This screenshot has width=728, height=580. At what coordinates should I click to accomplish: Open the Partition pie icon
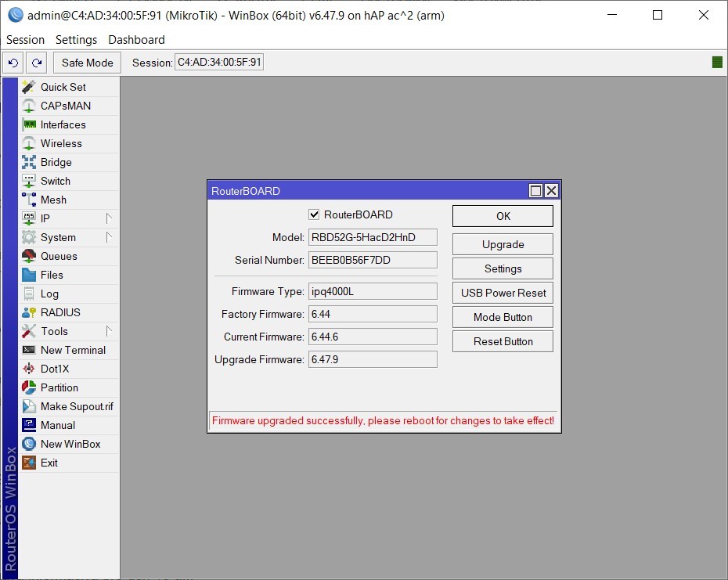[x=29, y=387]
